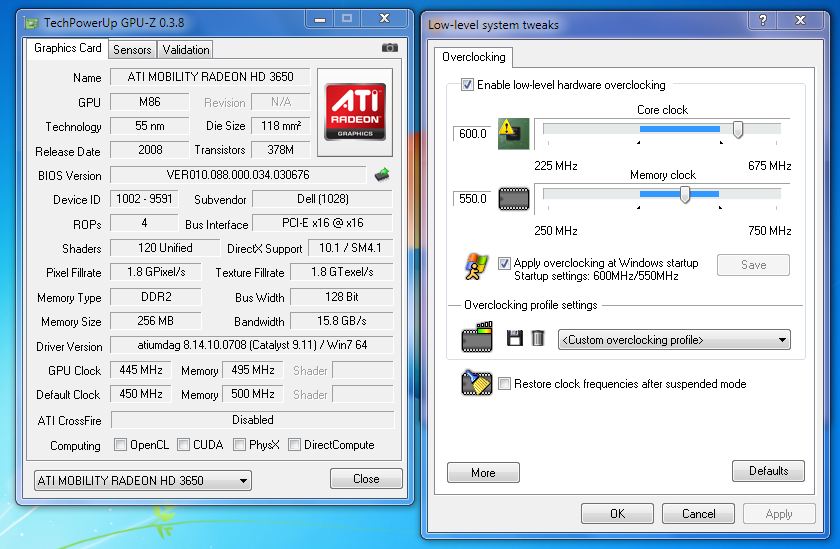
Task: Click the core clock warning chip icon
Action: click(x=513, y=134)
